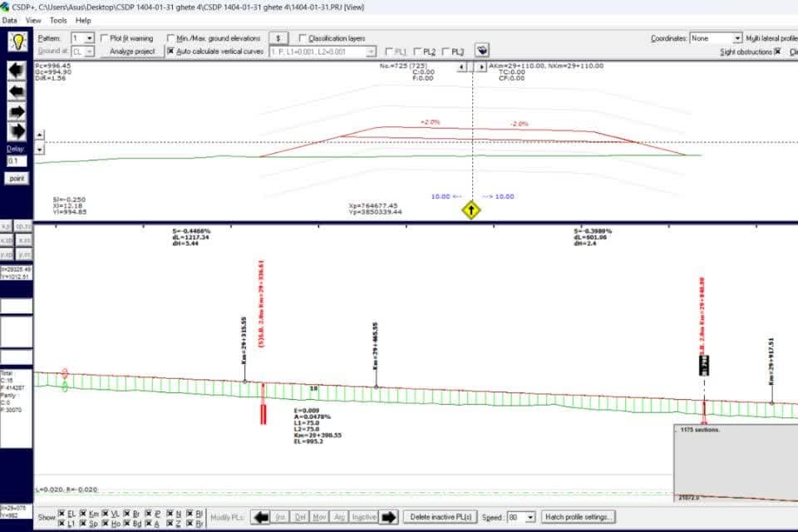Disable Auto calculate vertical curves
The image size is (798, 532).
click(x=170, y=52)
